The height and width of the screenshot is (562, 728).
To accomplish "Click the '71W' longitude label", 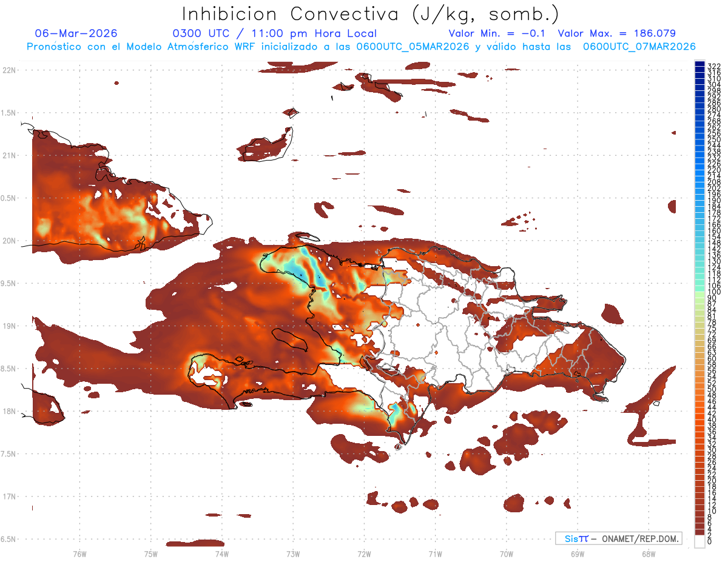I will [x=435, y=554].
